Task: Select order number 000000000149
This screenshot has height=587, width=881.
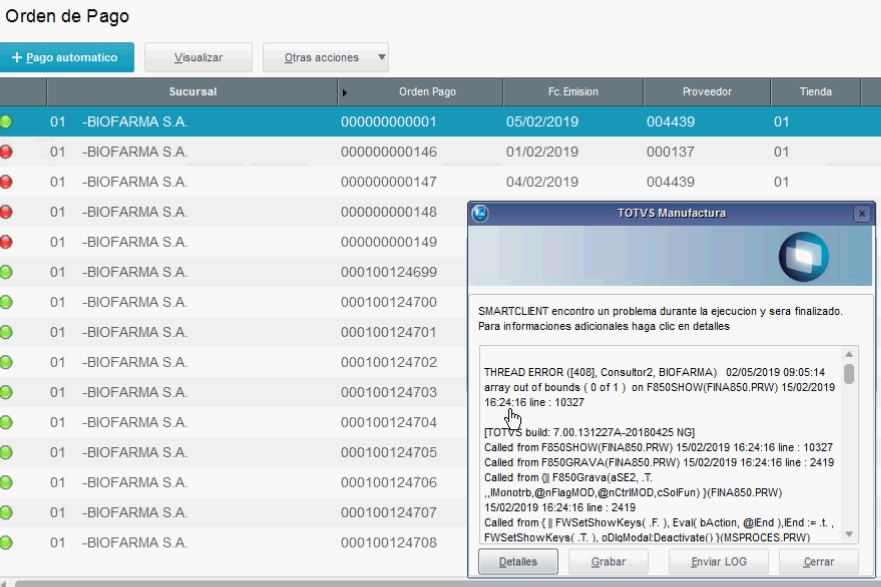Action: (x=388, y=242)
